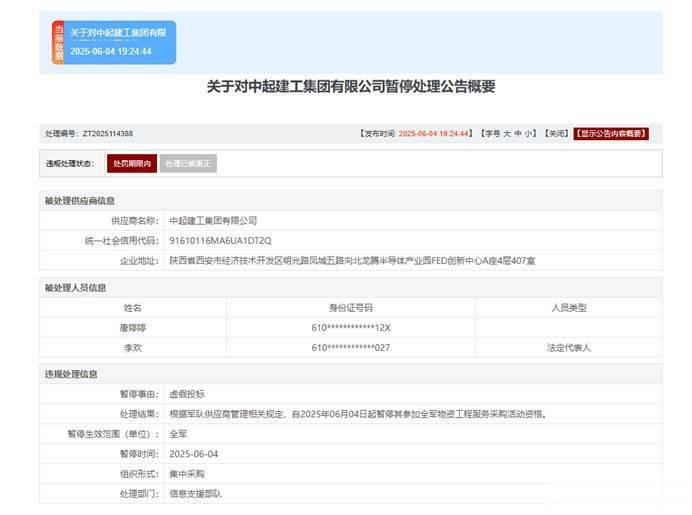This screenshot has width=692, height=515.
Task: Select supplier name 中起建工集团有限公司 value
Action: (x=213, y=221)
